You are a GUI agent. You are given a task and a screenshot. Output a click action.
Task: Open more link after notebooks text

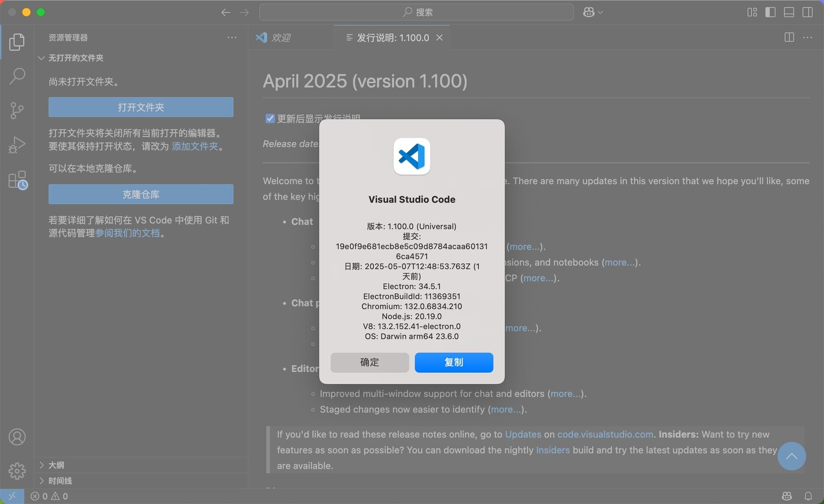click(x=619, y=263)
